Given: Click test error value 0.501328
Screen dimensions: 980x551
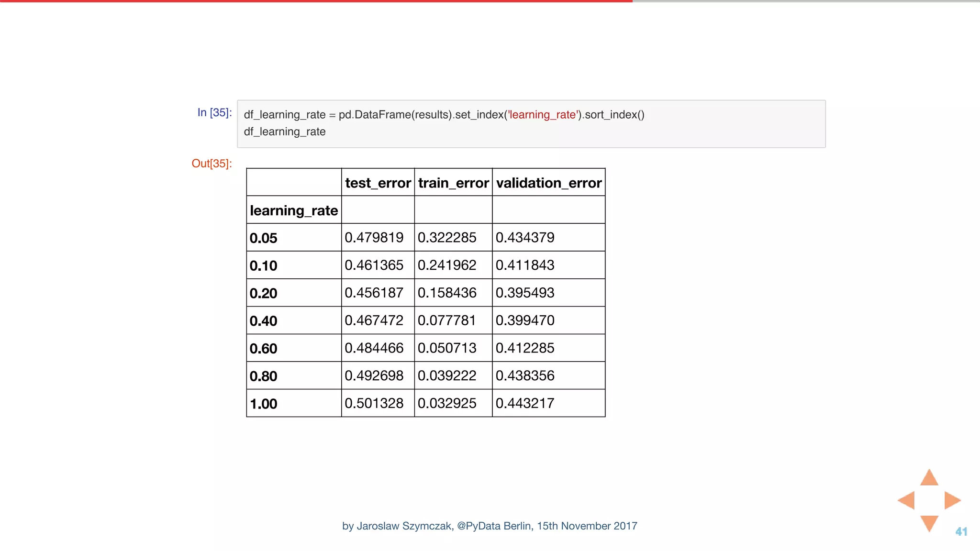Looking at the screenshot, I should coord(374,403).
